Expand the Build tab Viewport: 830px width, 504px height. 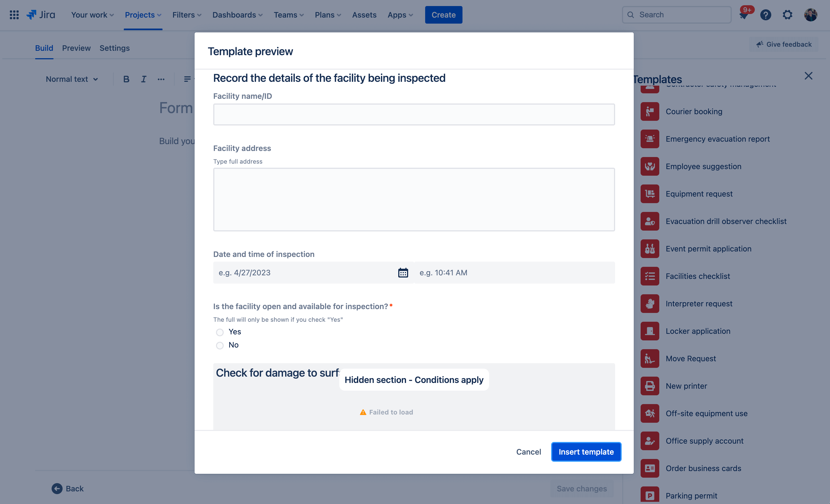pos(44,48)
